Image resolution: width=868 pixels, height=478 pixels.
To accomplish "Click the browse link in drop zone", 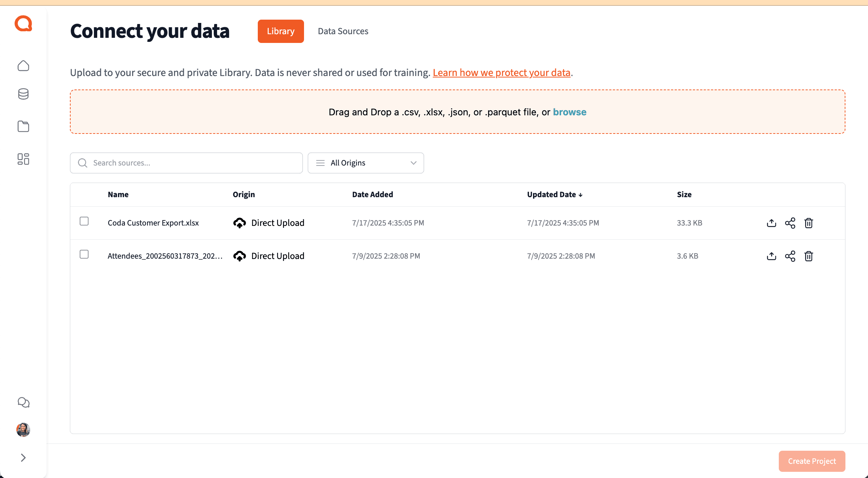I will [569, 112].
